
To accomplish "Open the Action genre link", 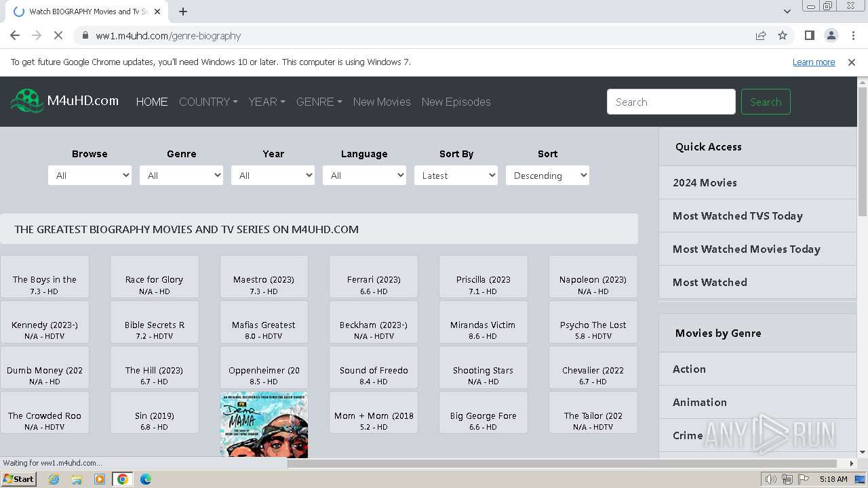I will pos(757,369).
